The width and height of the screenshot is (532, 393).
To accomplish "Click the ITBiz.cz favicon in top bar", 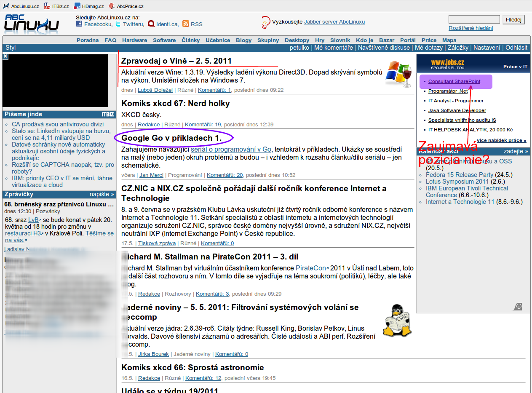I will click(x=47, y=6).
